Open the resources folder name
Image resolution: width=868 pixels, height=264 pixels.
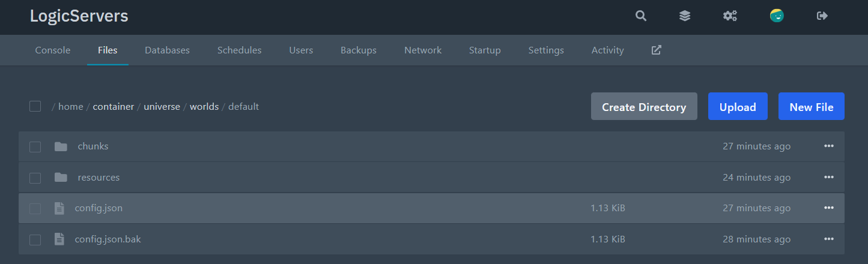[x=99, y=178]
